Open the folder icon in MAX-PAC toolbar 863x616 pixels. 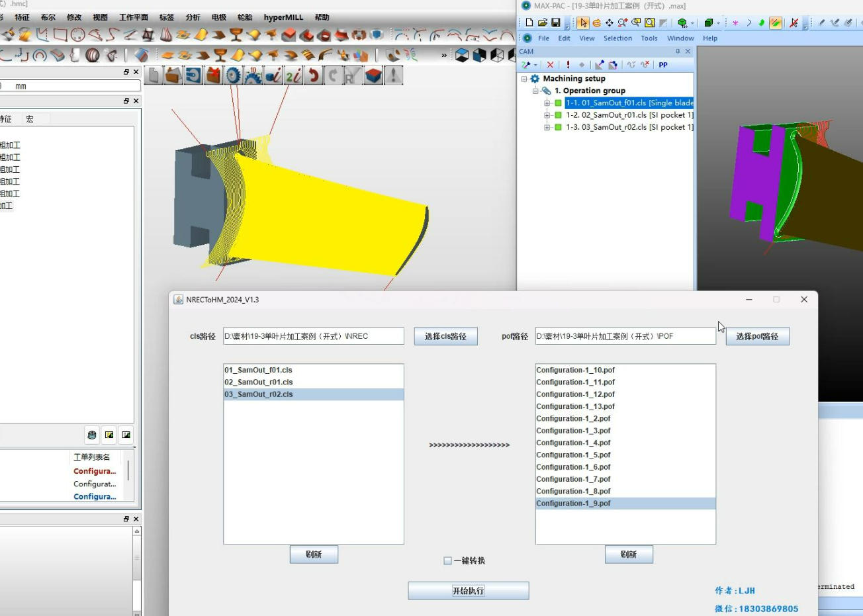pyautogui.click(x=542, y=23)
